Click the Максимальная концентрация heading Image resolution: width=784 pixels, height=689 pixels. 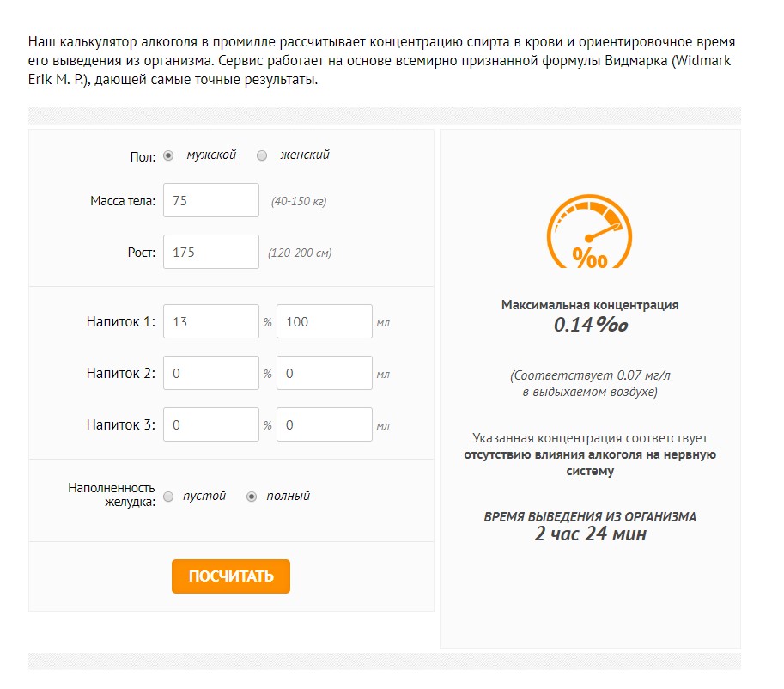(590, 305)
